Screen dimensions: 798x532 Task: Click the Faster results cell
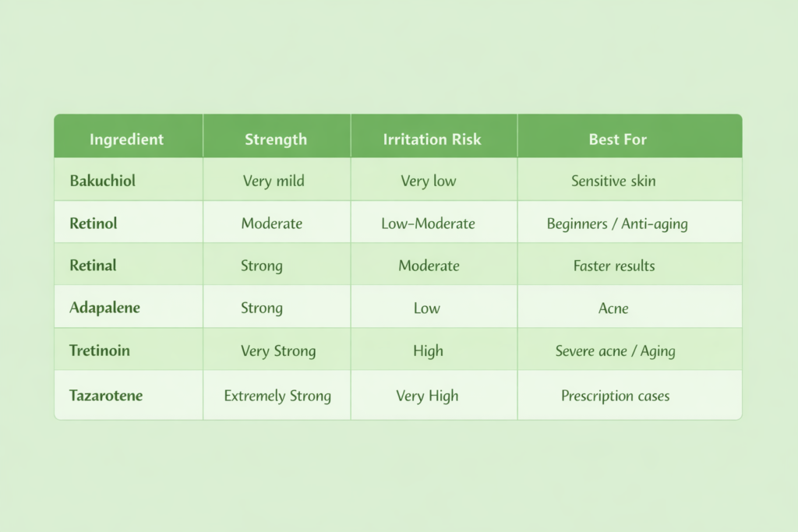click(614, 266)
